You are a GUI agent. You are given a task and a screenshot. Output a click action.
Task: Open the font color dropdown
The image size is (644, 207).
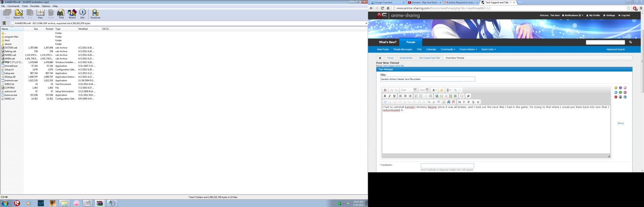(x=434, y=90)
